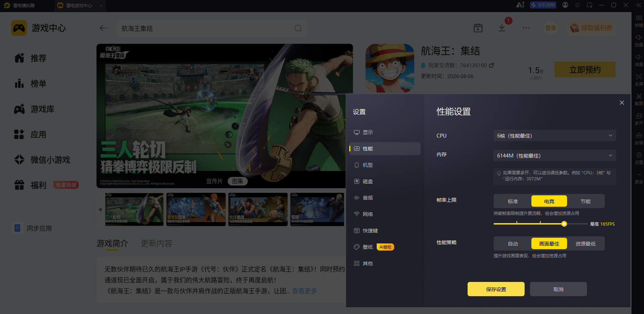Choose 画面最佳 performance strategy
Viewport: 644px width, 314px height.
pyautogui.click(x=549, y=243)
